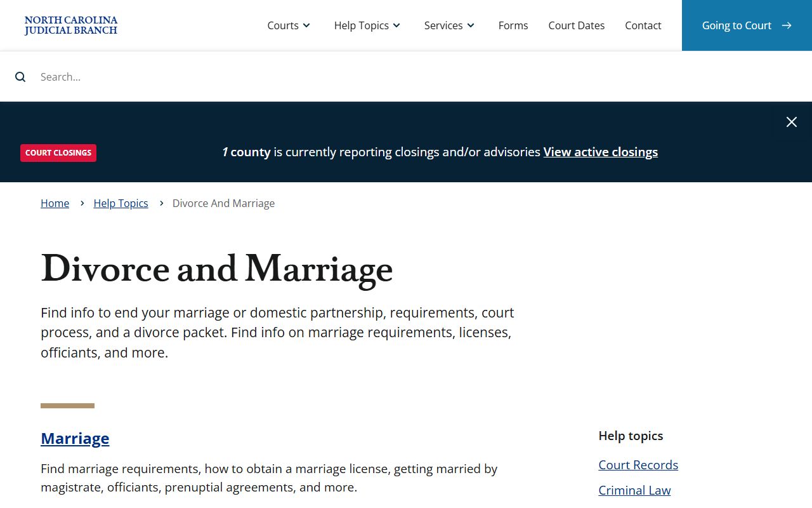
Task: Click the Going to Court button
Action: [x=747, y=25]
